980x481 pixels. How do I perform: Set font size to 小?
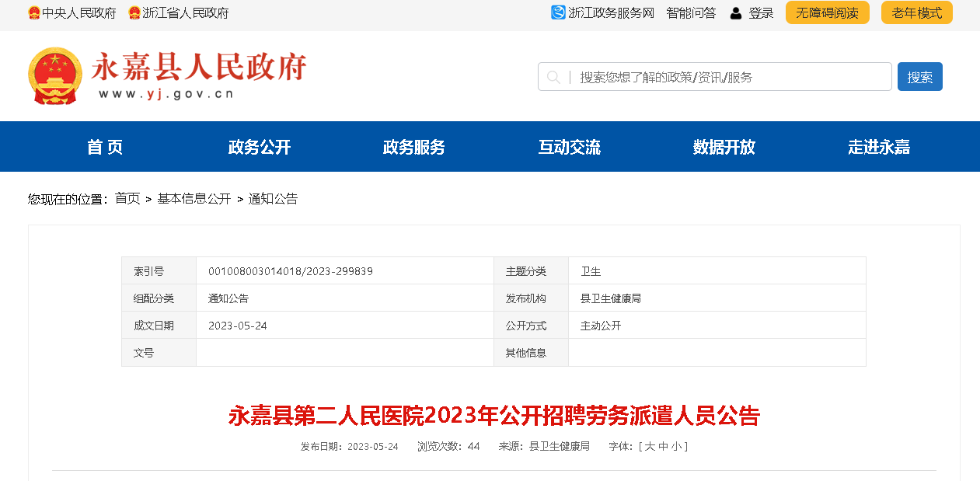pos(677,446)
